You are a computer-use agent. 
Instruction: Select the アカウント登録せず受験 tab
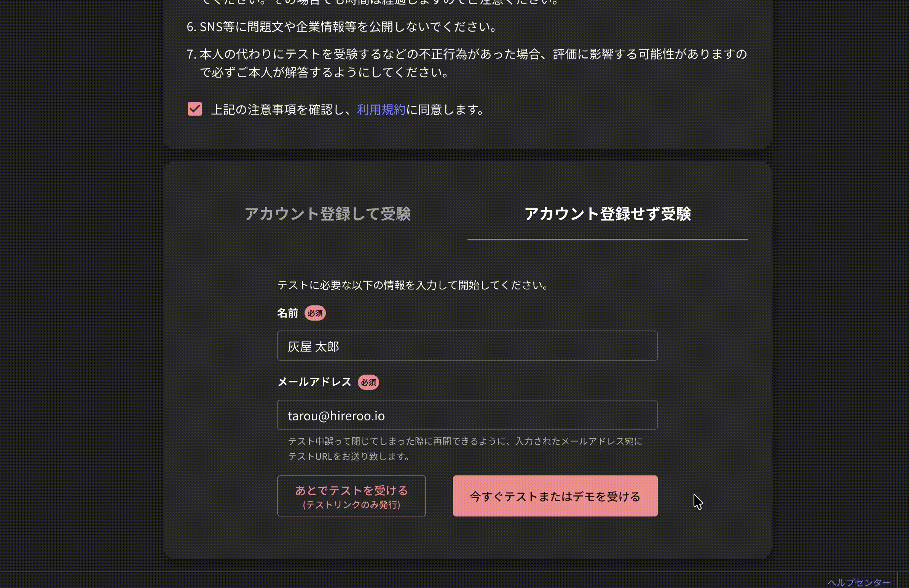tap(607, 213)
